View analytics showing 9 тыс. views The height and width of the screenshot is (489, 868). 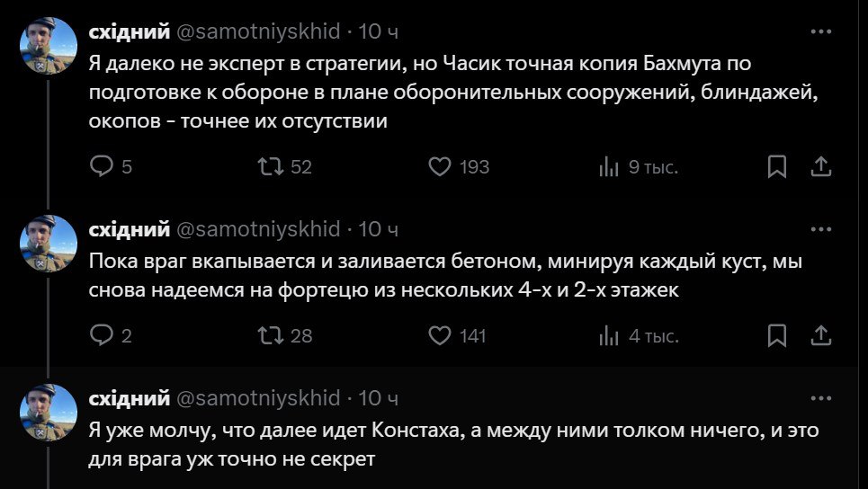(609, 166)
